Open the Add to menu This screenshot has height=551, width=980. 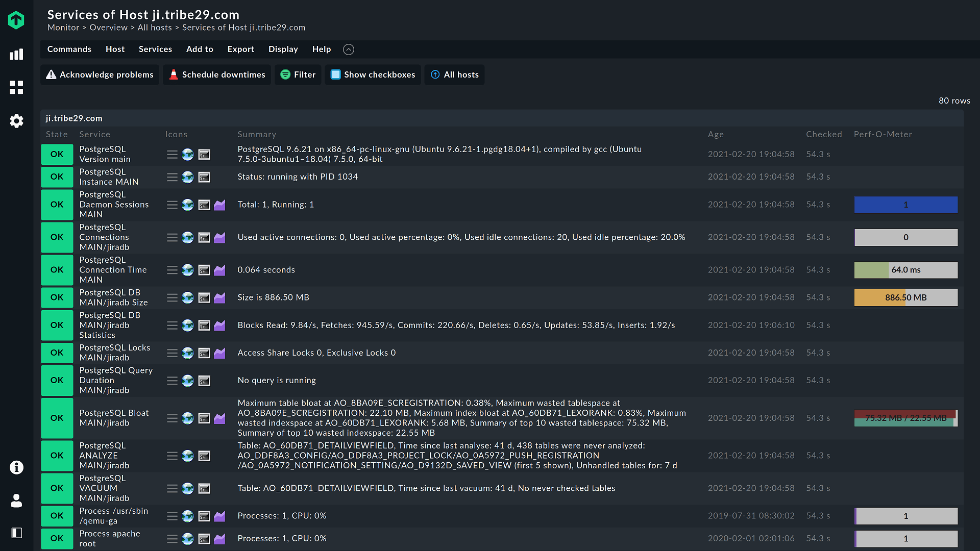pos(200,49)
